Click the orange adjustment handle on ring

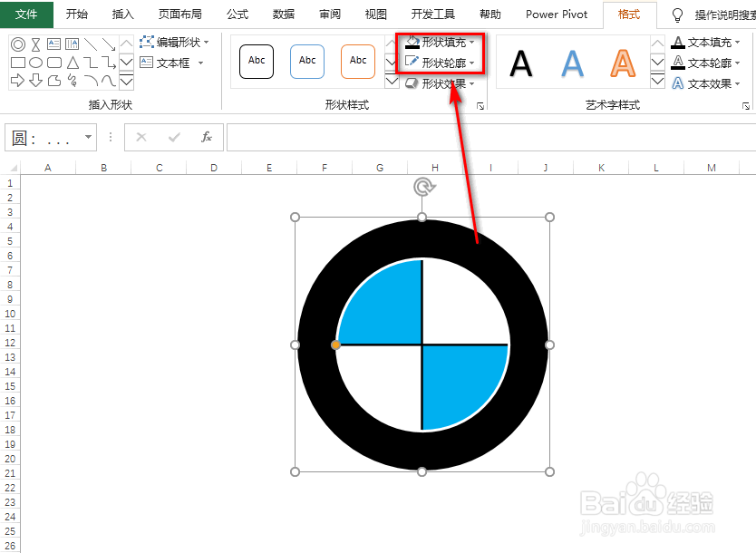[335, 344]
